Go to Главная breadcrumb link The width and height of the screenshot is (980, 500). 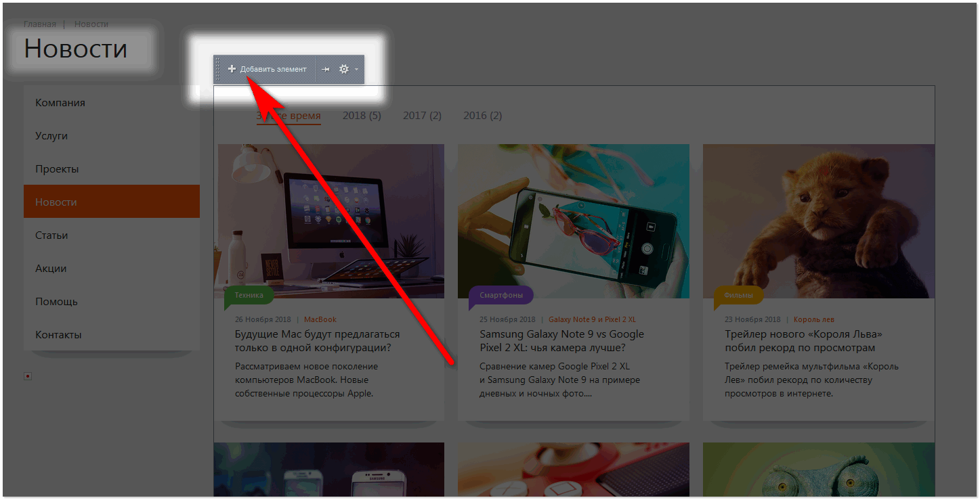tap(40, 24)
